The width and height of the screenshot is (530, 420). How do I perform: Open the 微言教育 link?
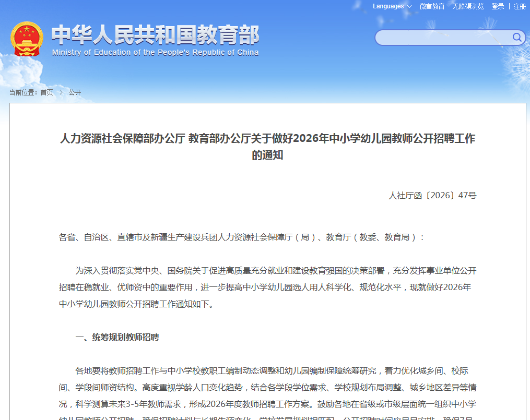[432, 6]
